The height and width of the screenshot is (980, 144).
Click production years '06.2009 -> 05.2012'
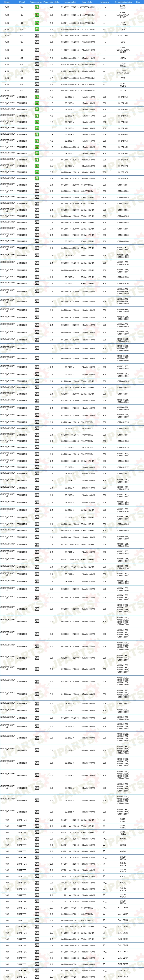[x=70, y=58]
